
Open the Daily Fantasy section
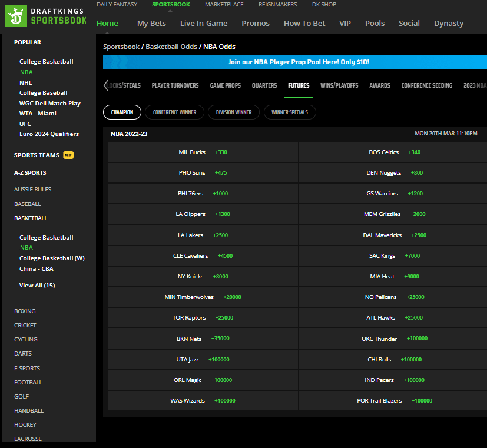pyautogui.click(x=117, y=5)
